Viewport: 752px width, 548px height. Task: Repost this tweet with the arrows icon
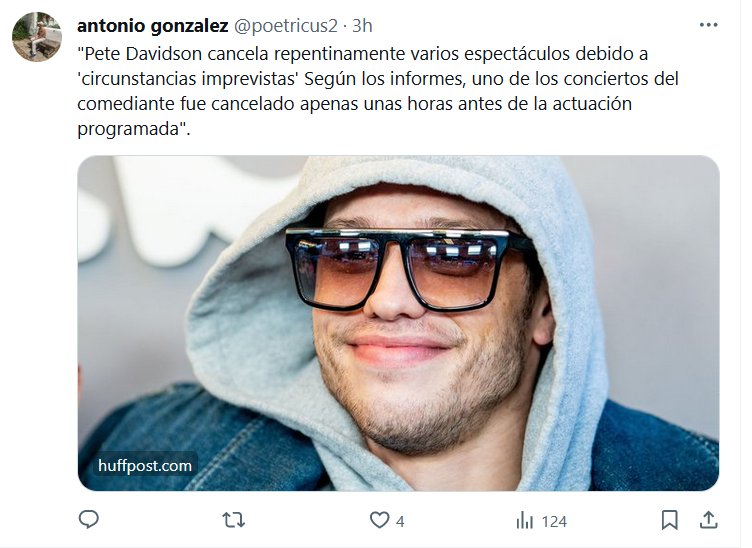coord(234,520)
